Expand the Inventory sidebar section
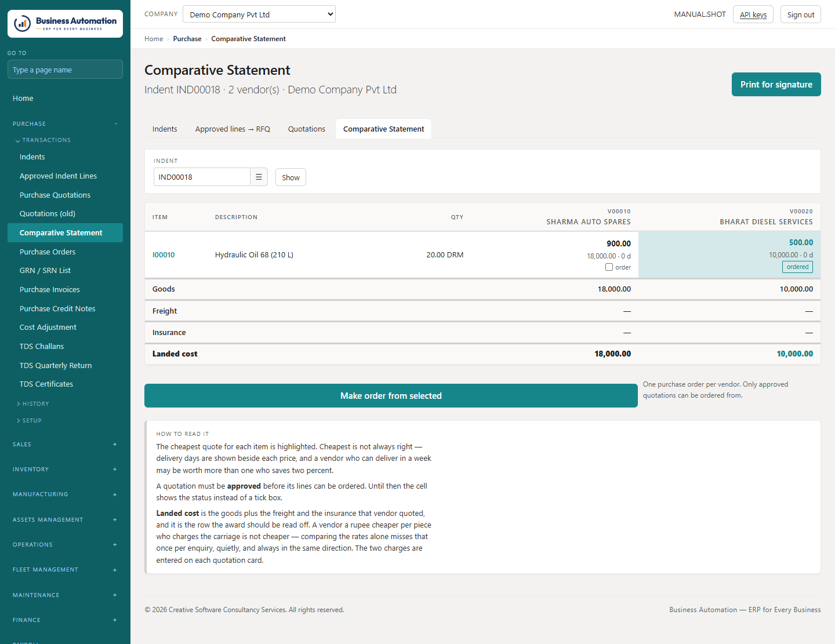Image resolution: width=835 pixels, height=644 pixels. [65, 470]
